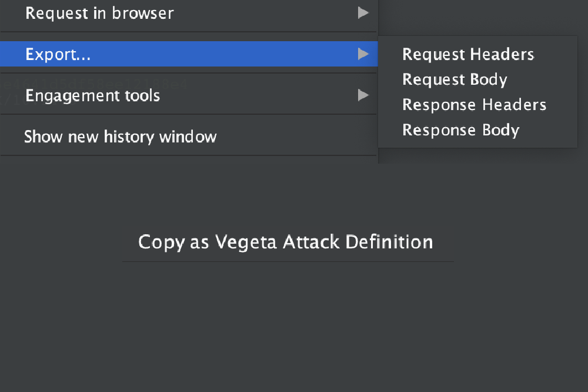Click the triangle beside Export...
The width and height of the screenshot is (588, 392).
point(363,54)
